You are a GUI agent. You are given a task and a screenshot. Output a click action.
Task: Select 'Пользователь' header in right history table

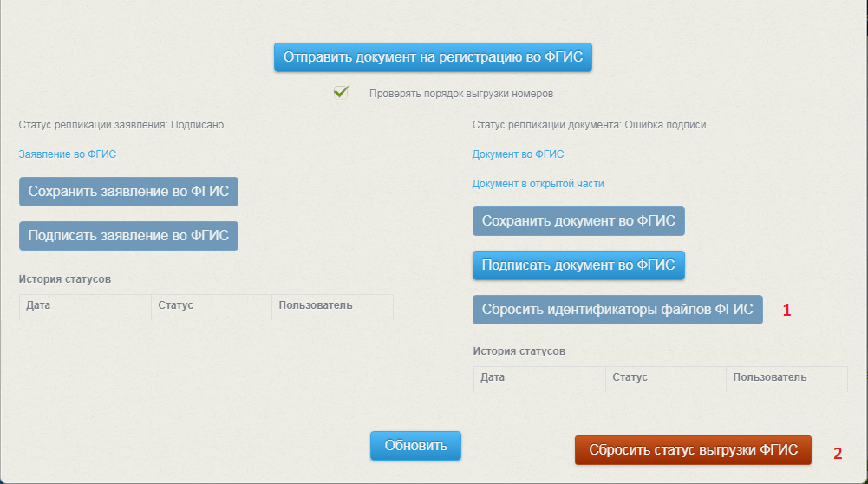tap(769, 377)
